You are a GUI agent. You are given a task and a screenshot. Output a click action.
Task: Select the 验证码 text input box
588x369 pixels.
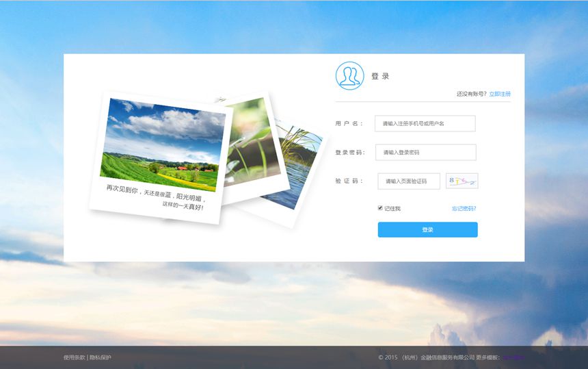(x=409, y=181)
